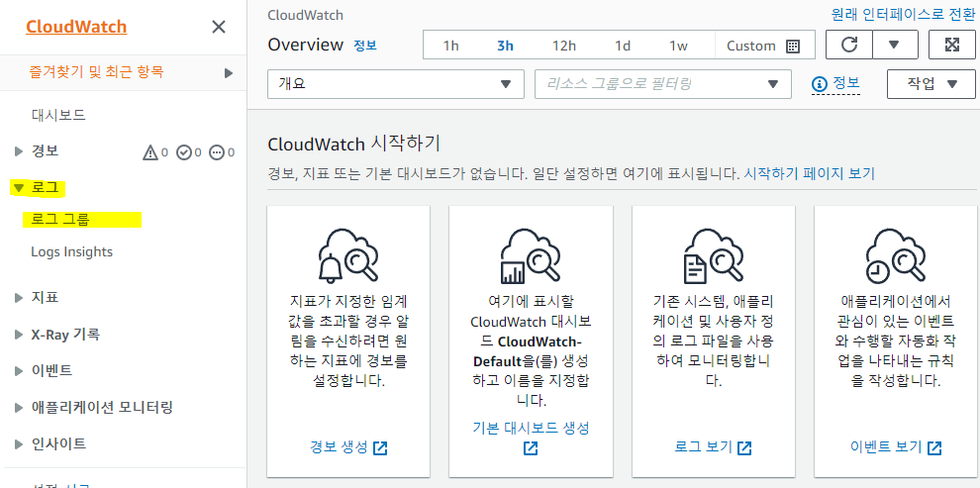Image resolution: width=980 pixels, height=488 pixels.
Task: Expand the 애플리케이션 모니터링 section triangle
Action: pyautogui.click(x=18, y=408)
